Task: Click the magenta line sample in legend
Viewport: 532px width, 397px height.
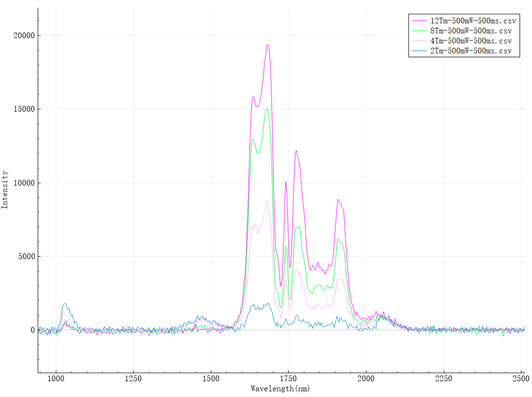Action: 419,21
